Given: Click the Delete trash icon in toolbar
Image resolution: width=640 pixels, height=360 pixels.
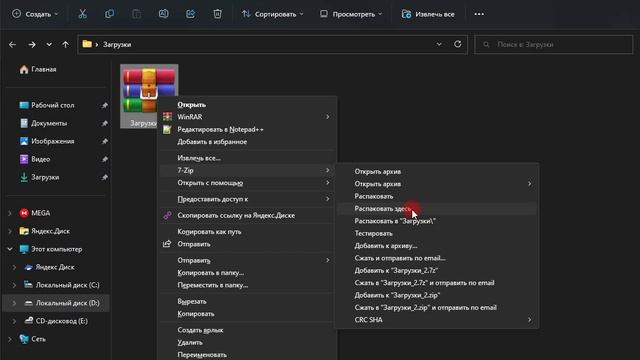Looking at the screenshot, I should pos(217,14).
